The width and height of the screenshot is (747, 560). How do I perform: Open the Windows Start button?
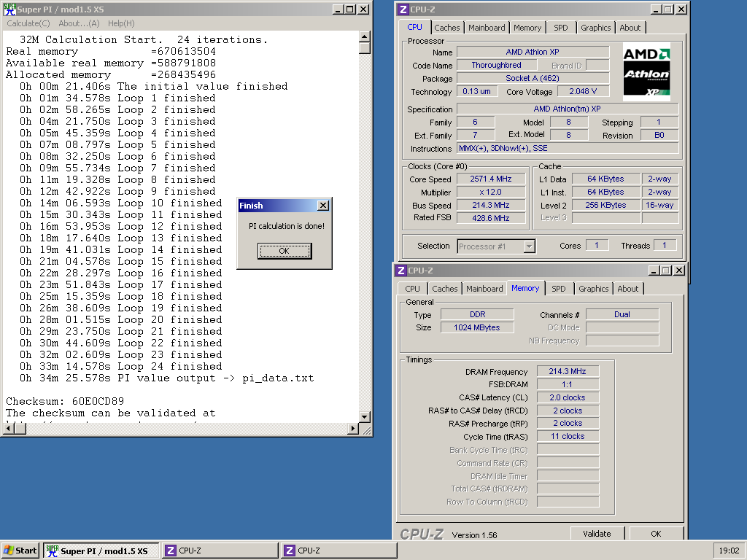coord(20,551)
